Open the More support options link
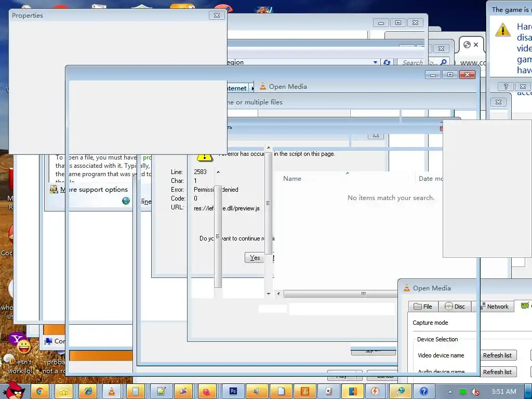 (94, 189)
